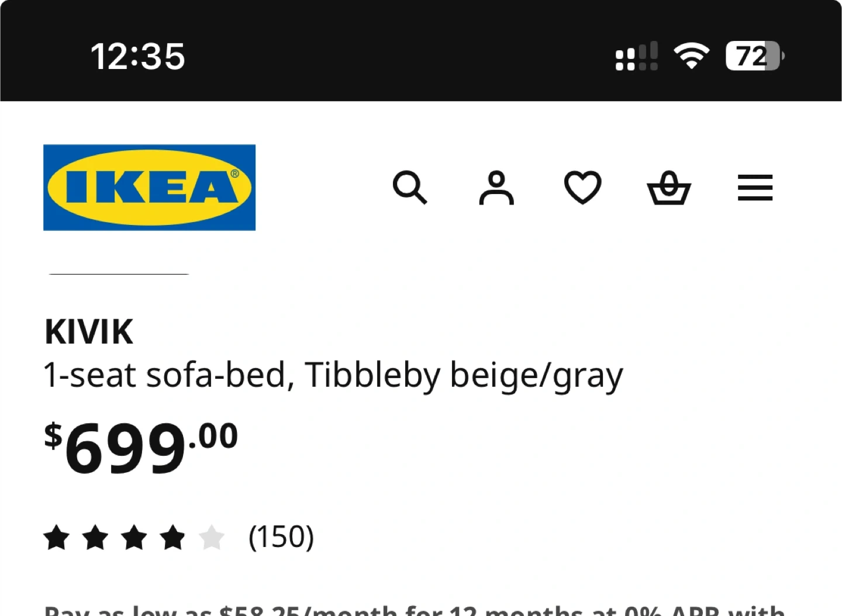This screenshot has width=842, height=616.
Task: Tap the battery indicator showing 72
Action: click(755, 56)
